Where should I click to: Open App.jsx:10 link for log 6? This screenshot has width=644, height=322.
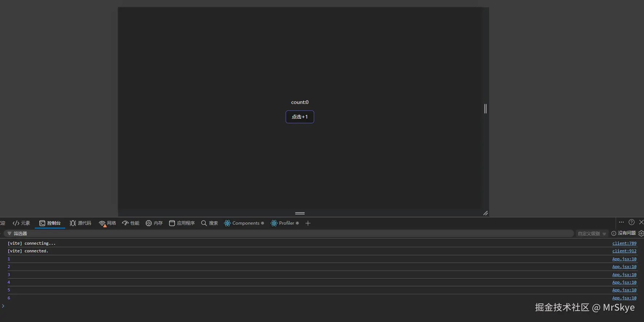624,298
